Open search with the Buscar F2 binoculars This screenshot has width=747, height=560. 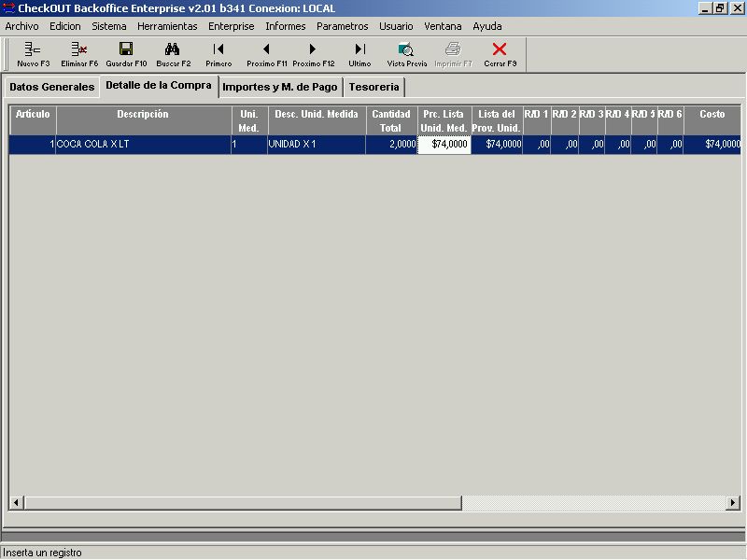pos(173,55)
